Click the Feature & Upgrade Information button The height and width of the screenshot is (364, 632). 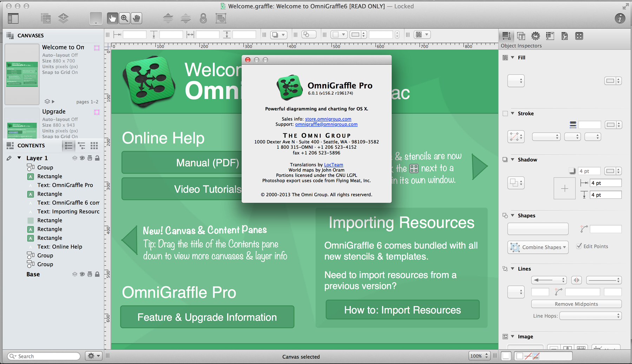207,317
